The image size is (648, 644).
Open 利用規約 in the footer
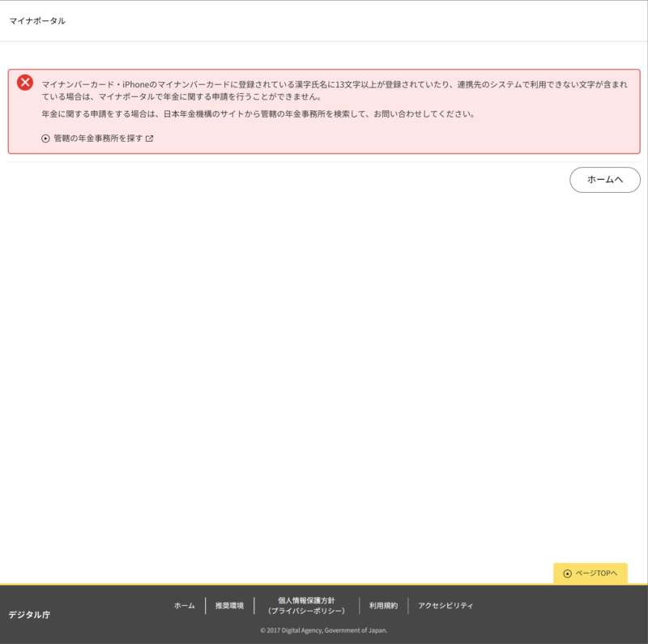tap(383, 606)
